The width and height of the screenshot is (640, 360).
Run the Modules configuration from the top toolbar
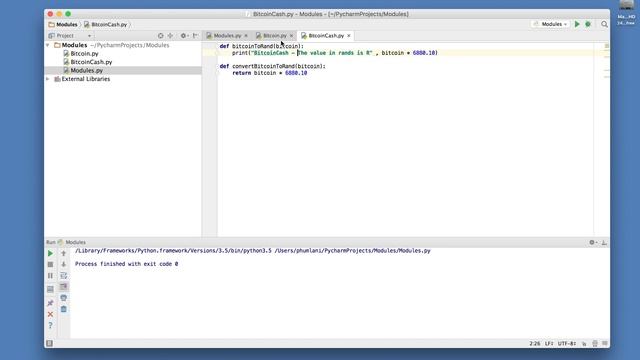(x=577, y=24)
